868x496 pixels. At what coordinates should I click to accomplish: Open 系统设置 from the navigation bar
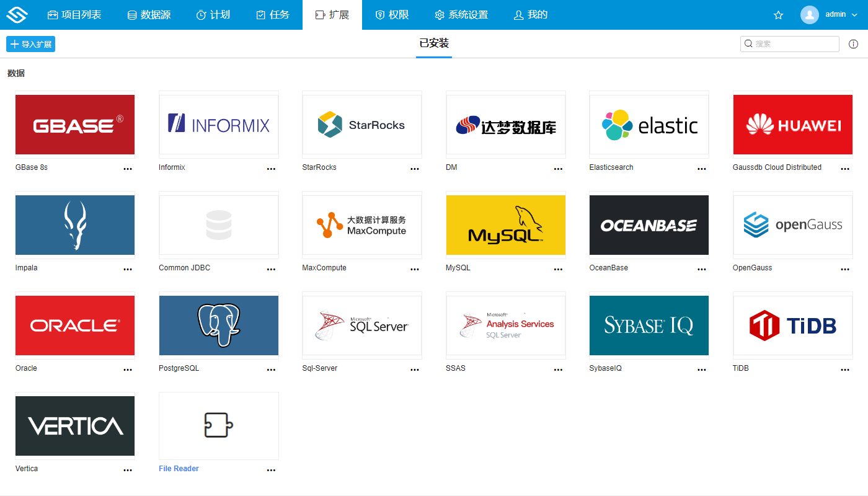(461, 15)
